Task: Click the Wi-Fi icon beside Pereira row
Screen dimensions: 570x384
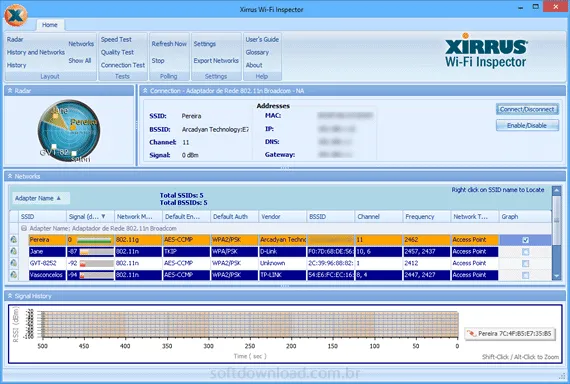Action: [14, 240]
